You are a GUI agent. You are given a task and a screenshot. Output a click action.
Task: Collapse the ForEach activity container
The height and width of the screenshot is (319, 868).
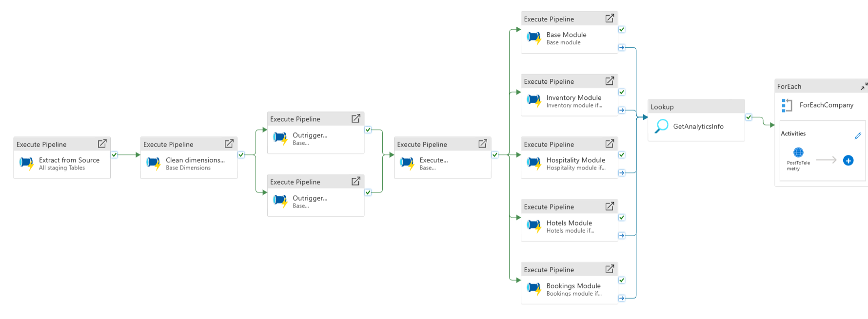click(864, 86)
